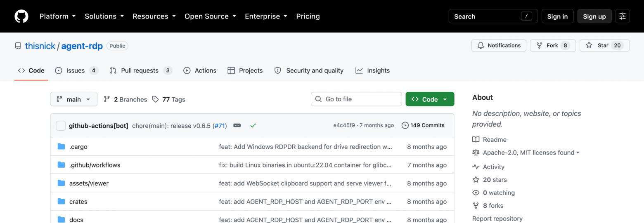The width and height of the screenshot is (644, 223).
Task: Open the Enterprise dropdown menu
Action: [266, 16]
